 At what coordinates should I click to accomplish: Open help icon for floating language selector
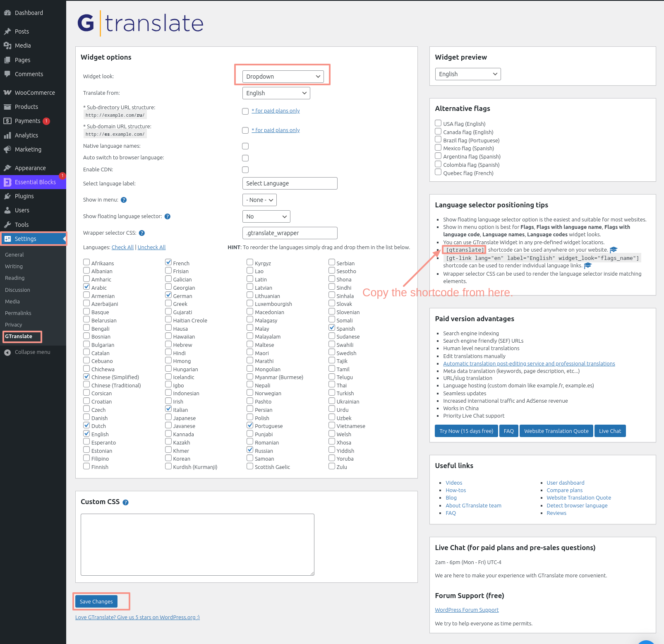[x=168, y=216]
